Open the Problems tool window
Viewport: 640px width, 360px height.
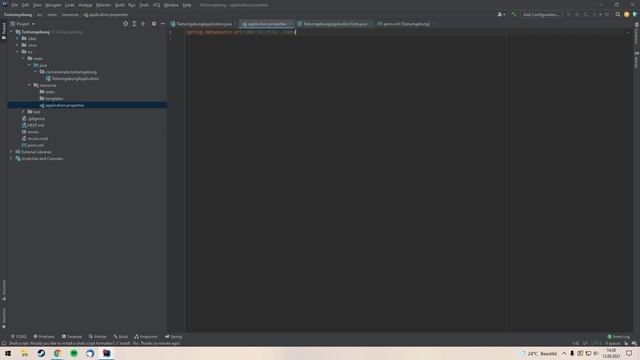(x=44, y=337)
